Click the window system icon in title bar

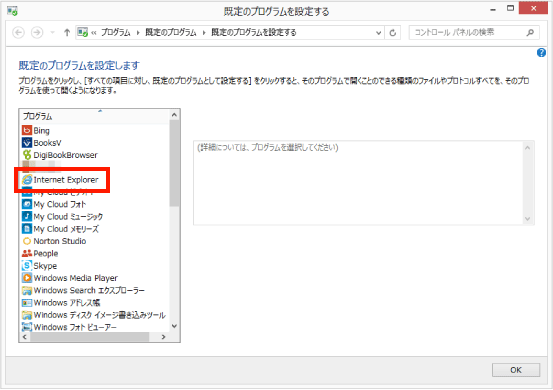point(12,11)
